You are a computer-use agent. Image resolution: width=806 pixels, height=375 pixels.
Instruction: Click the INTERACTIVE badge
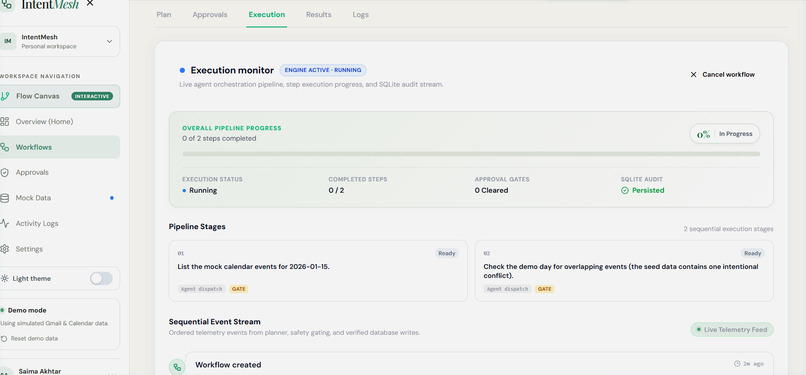coord(92,96)
